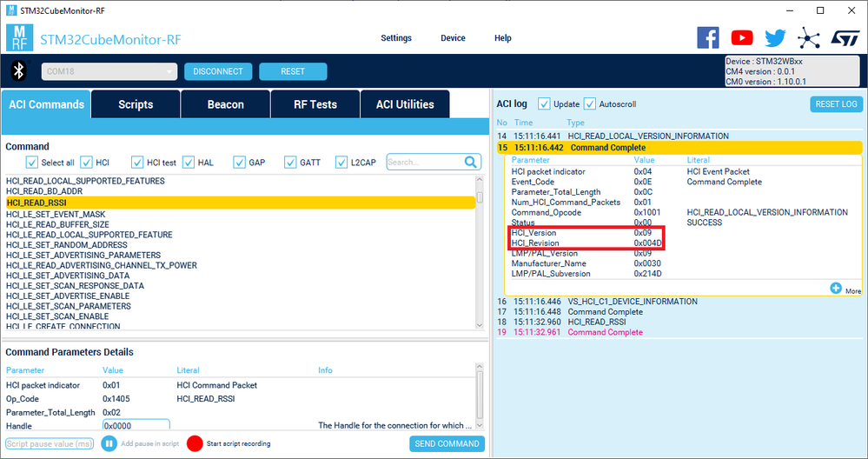868x459 pixels.
Task: Select HCI_LE_SET_ADVERTISING_PARAMETERS command
Action: point(83,256)
